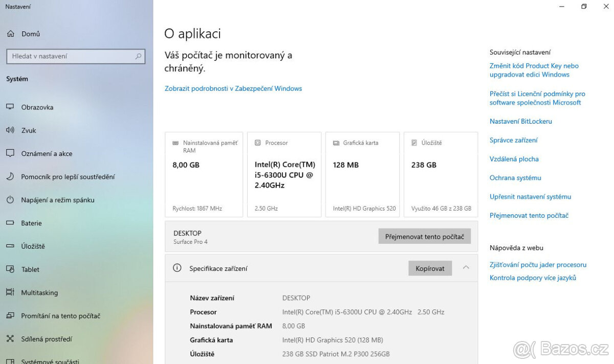The height and width of the screenshot is (364, 614).
Task: Open Zobrazit podrobnosti v Zabezpečení Windows link
Action: [x=233, y=88]
